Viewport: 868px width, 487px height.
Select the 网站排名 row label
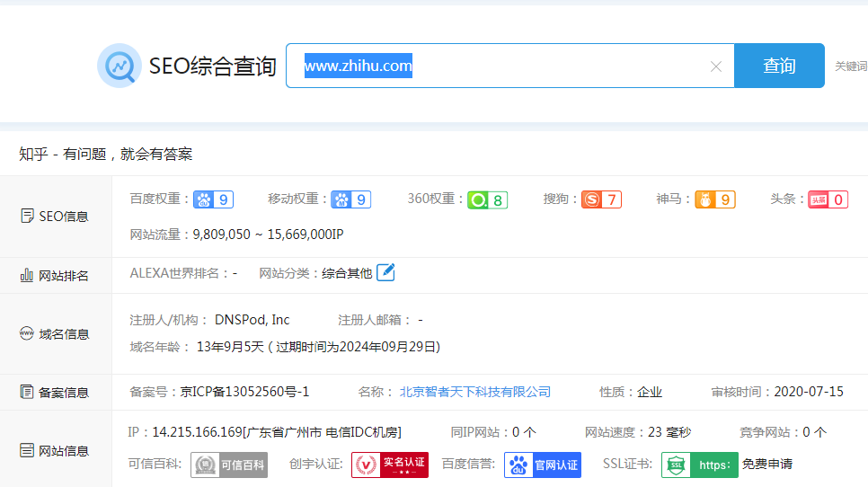click(x=64, y=276)
